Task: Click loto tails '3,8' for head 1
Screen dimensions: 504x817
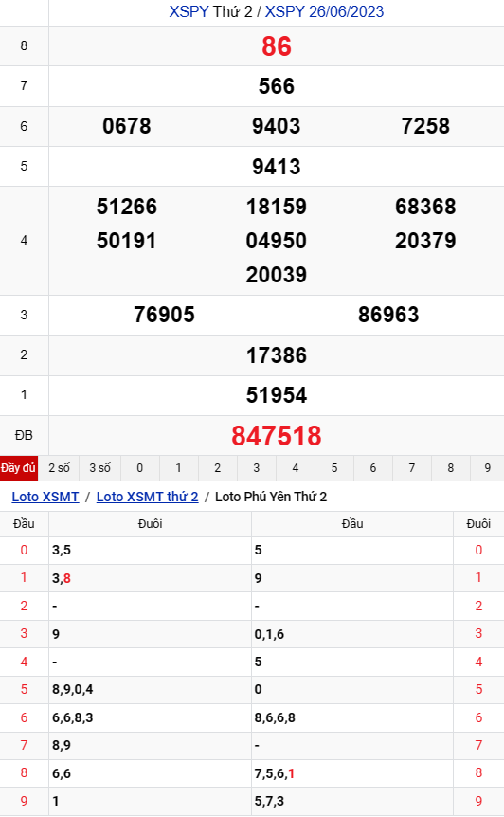Action: point(62,578)
